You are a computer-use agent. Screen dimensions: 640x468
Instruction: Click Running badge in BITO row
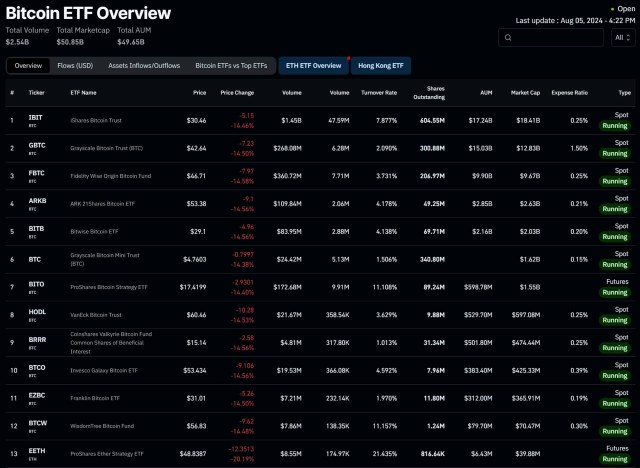[x=615, y=293]
